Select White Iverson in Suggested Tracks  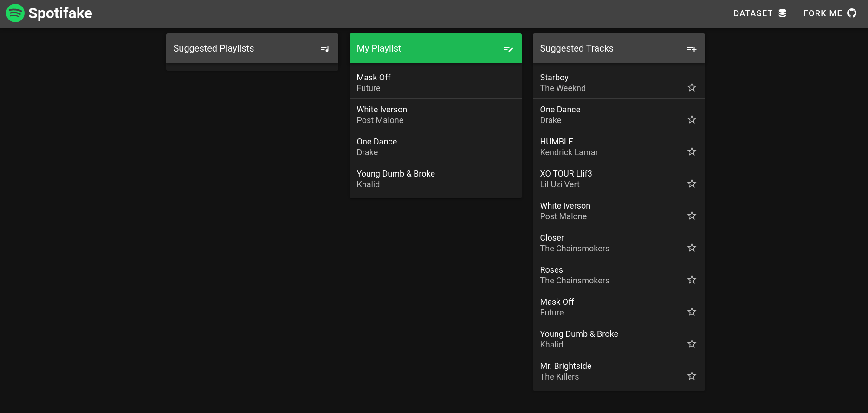619,211
